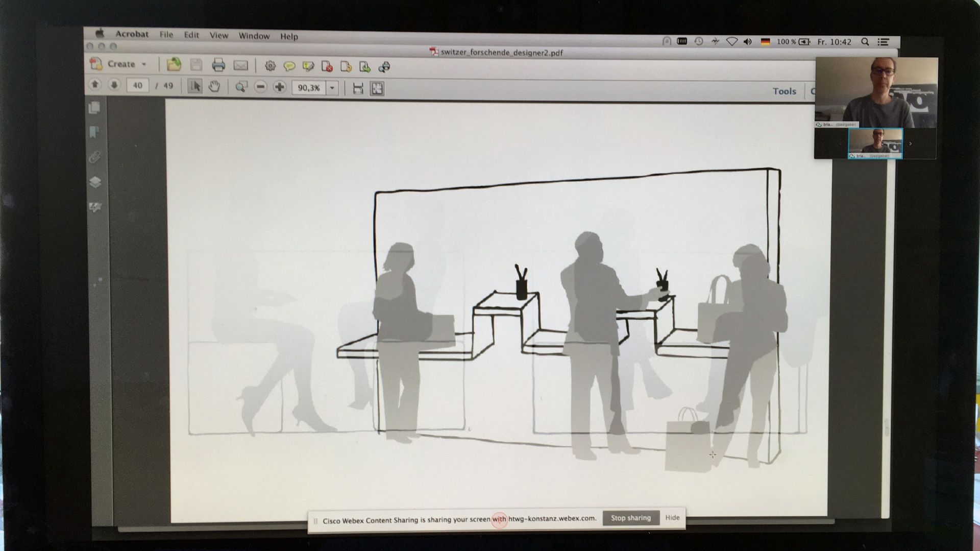Open the File menu

click(x=166, y=35)
